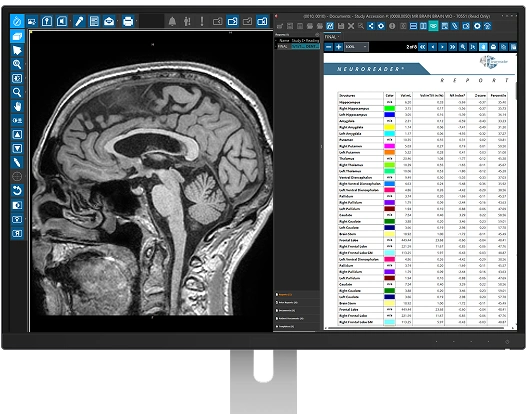Open the FINAL tab dropdown arrow
Viewport: 526px width, 414px height.
point(339,37)
